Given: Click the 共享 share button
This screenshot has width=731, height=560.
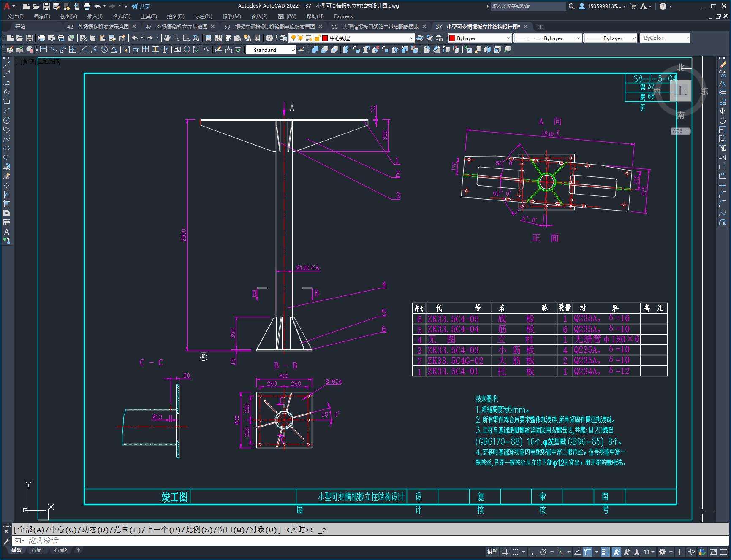Looking at the screenshot, I should (x=141, y=6).
